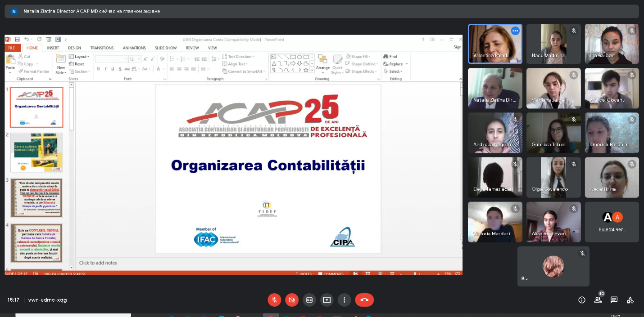This screenshot has width=644, height=317.
Task: Select slide 2 thumbnail in the slide panel
Action: click(36, 152)
